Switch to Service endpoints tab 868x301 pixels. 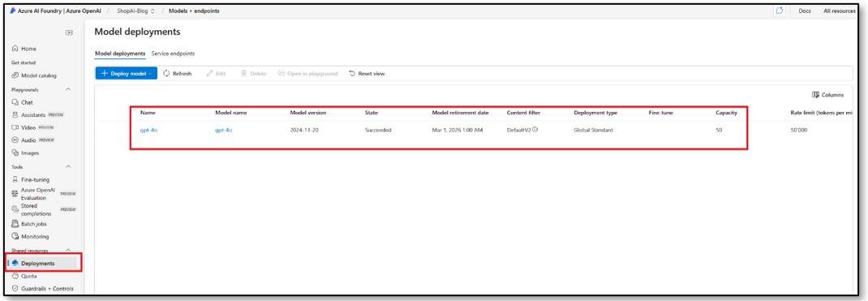click(x=174, y=54)
